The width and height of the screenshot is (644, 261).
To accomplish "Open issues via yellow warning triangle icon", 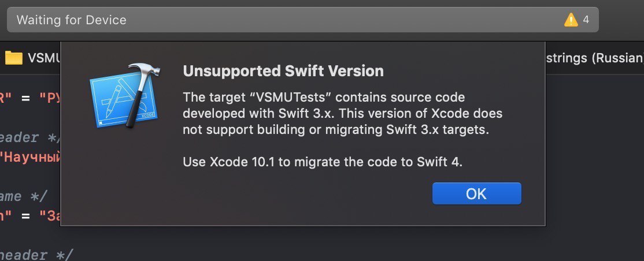I will (x=571, y=20).
